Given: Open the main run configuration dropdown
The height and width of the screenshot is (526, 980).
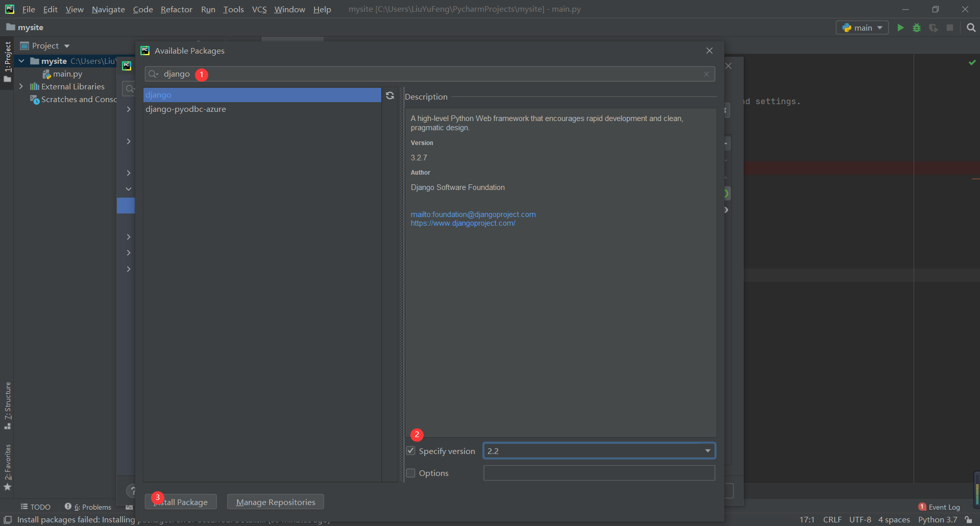Looking at the screenshot, I should click(x=862, y=28).
